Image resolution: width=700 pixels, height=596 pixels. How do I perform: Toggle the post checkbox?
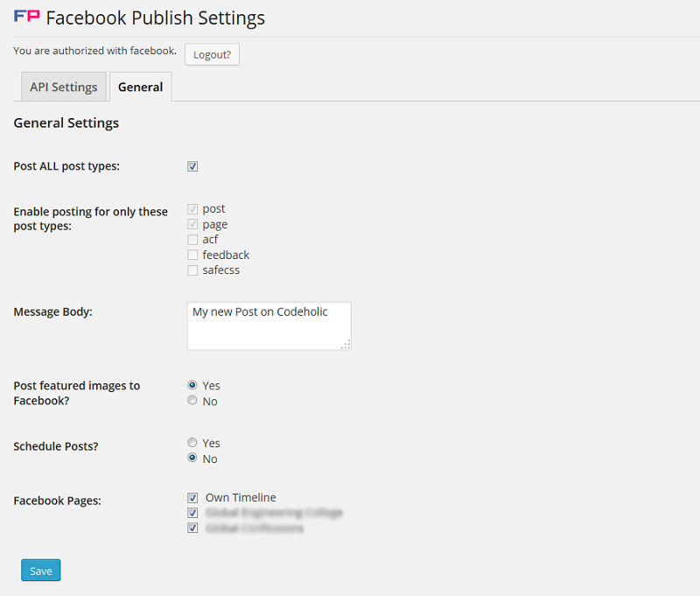(x=192, y=209)
